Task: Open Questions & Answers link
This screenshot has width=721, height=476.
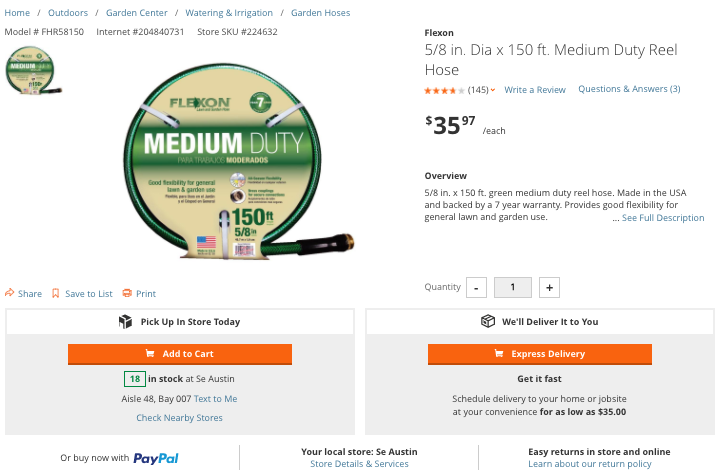Action: (x=629, y=89)
